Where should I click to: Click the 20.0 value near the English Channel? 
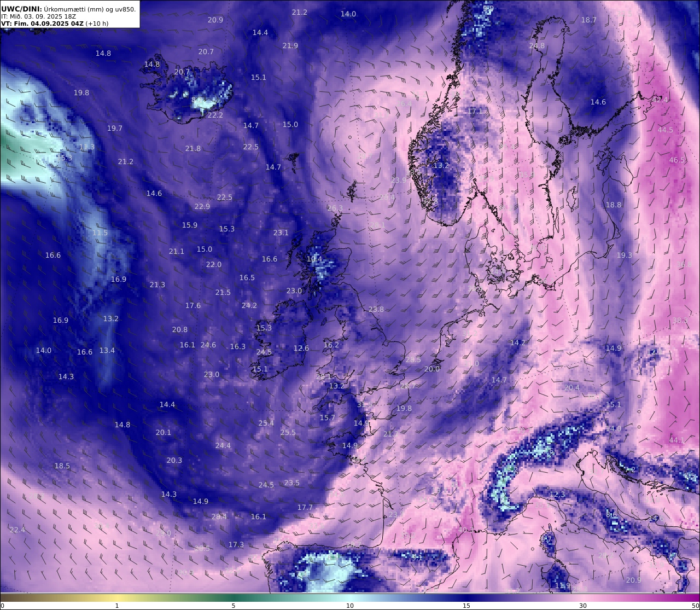coord(432,369)
